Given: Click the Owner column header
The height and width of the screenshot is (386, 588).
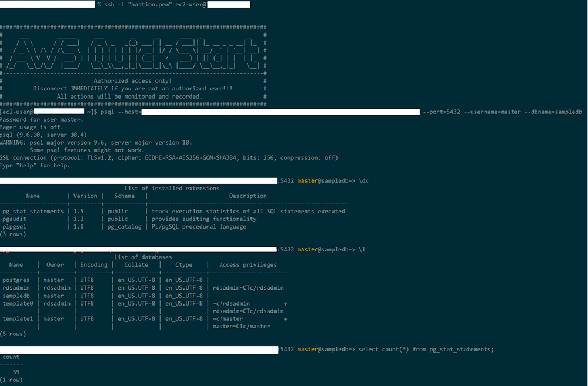Looking at the screenshot, I should tap(55, 265).
